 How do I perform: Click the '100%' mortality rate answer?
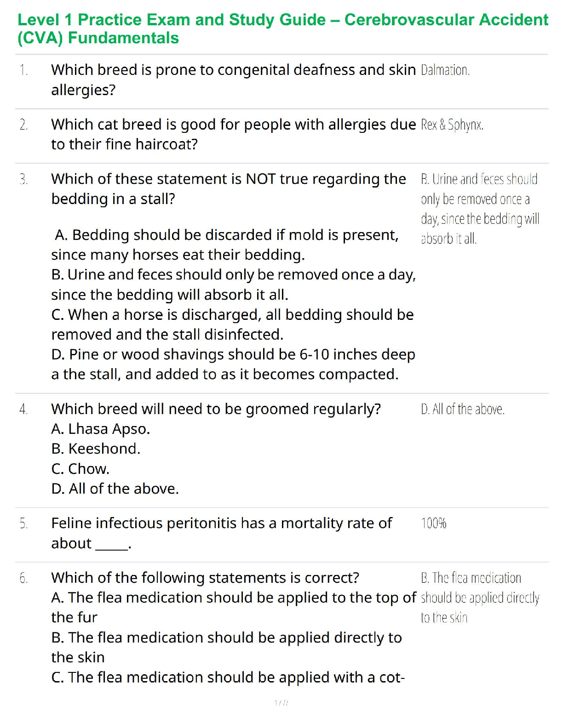433,523
